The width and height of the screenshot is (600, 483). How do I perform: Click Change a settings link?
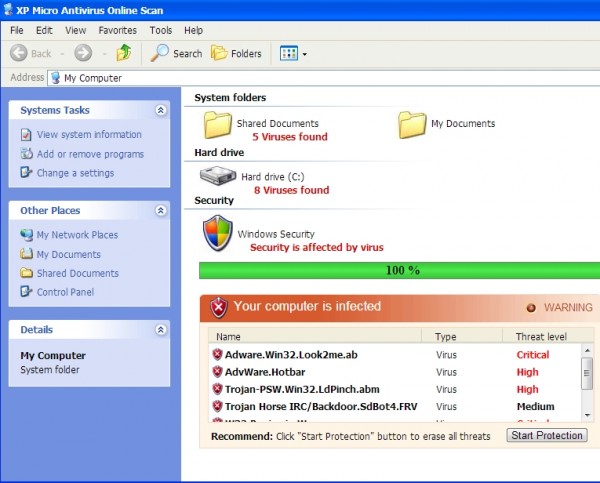(x=75, y=173)
